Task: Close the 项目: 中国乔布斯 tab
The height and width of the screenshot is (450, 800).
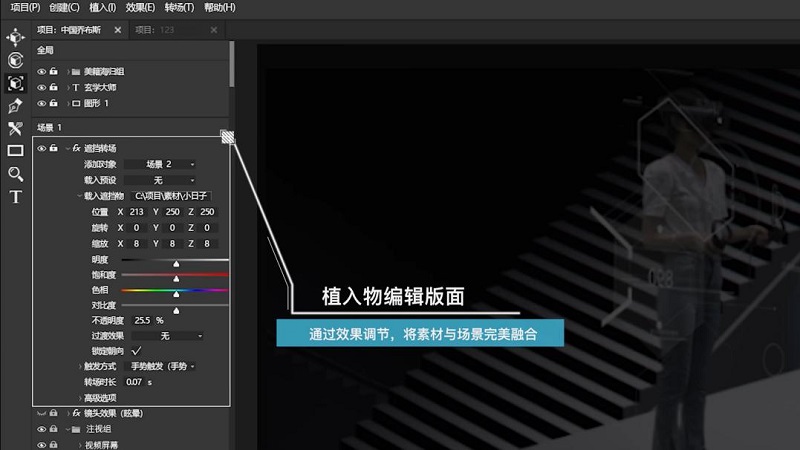Action: tap(117, 30)
